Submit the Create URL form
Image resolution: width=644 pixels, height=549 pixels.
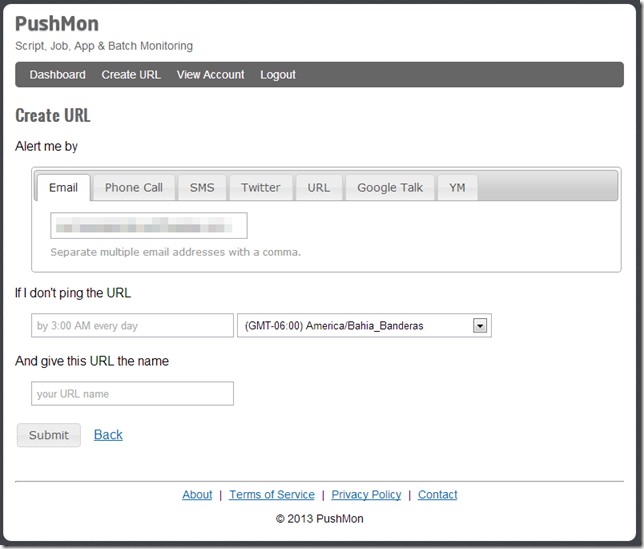(x=49, y=435)
